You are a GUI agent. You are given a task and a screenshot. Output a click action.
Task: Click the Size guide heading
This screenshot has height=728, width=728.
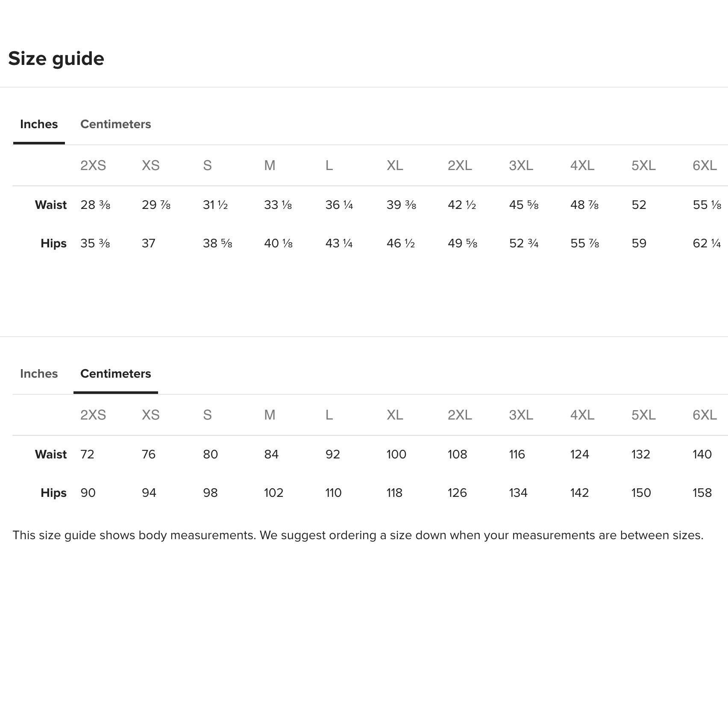click(56, 59)
